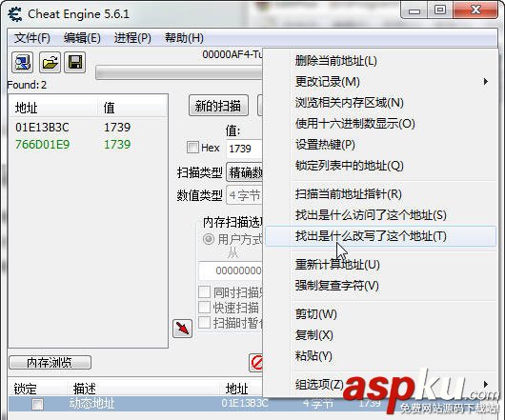Select the 用户方式 radio button
This screenshot has height=420, width=505.
(209, 239)
